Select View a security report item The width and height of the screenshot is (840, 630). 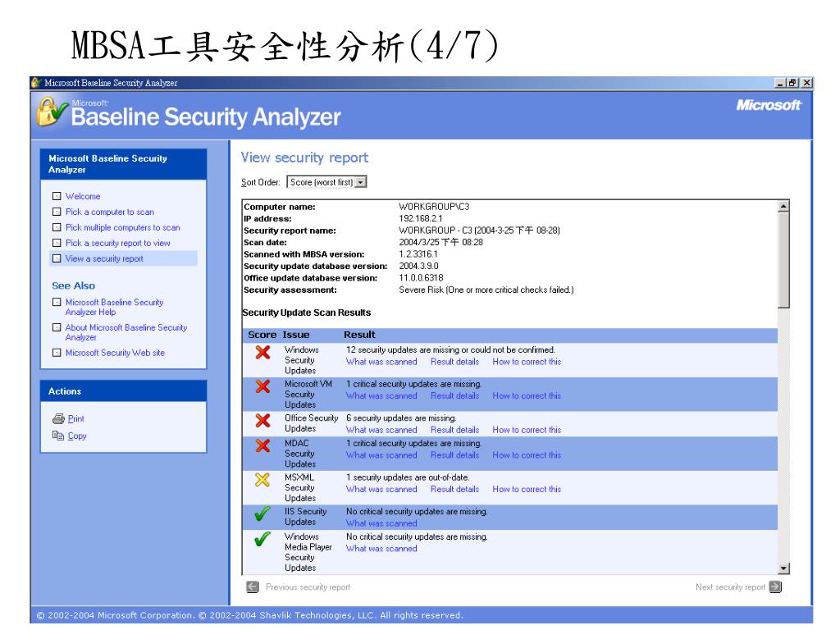pyautogui.click(x=125, y=258)
